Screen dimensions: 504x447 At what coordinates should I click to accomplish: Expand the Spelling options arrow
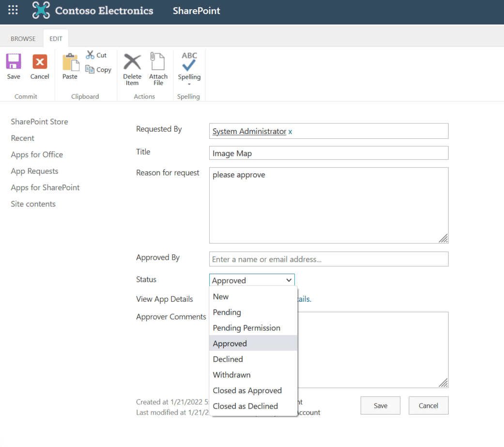pos(189,85)
